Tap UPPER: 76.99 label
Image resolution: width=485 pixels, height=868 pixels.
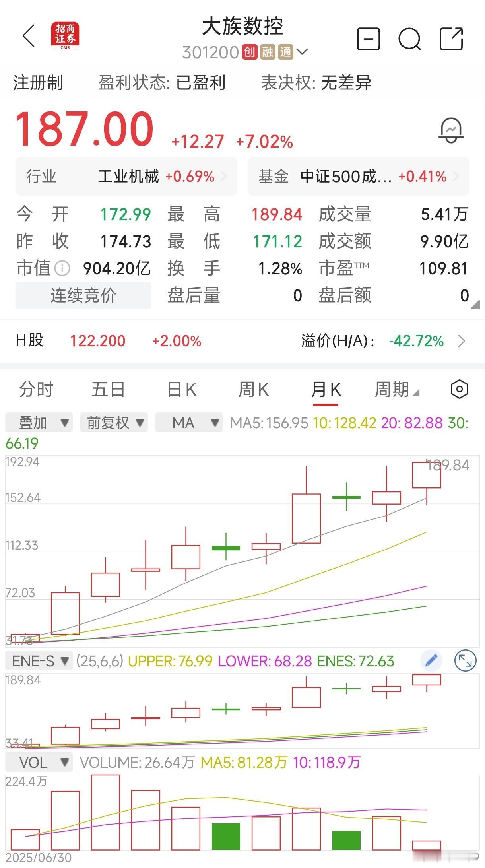170,661
